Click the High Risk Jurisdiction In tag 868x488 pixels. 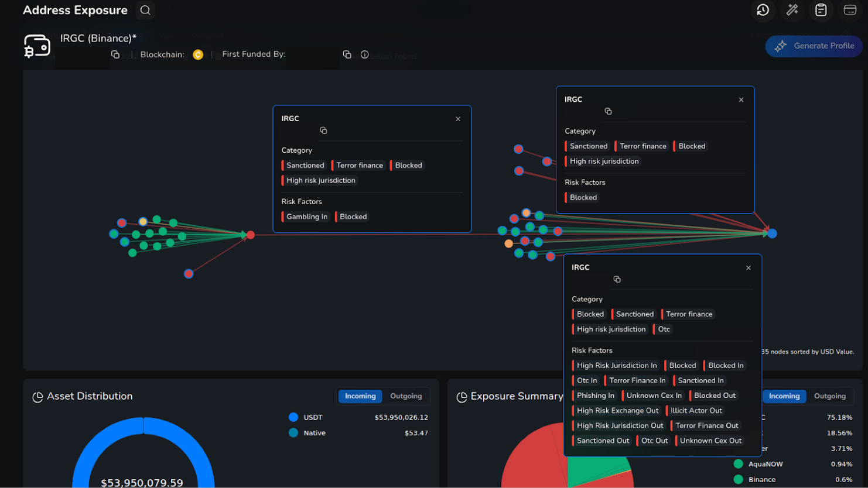click(x=615, y=365)
